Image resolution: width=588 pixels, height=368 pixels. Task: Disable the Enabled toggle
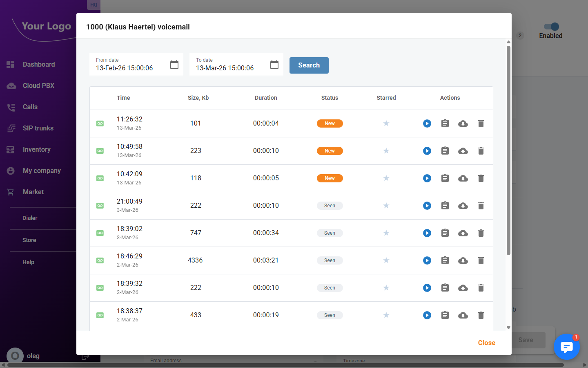pyautogui.click(x=550, y=25)
